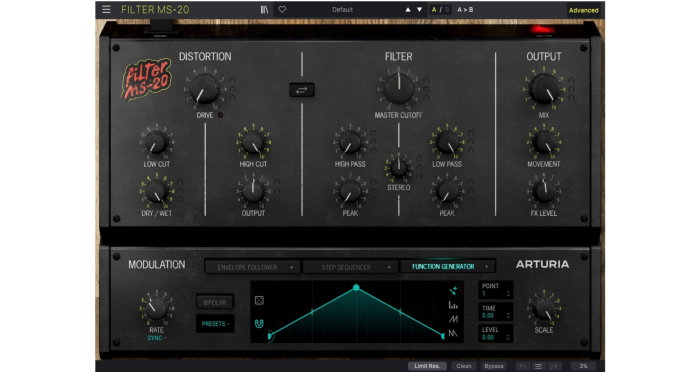The height and width of the screenshot is (372, 700).
Task: Copy A to B with A > B
Action: [465, 9]
